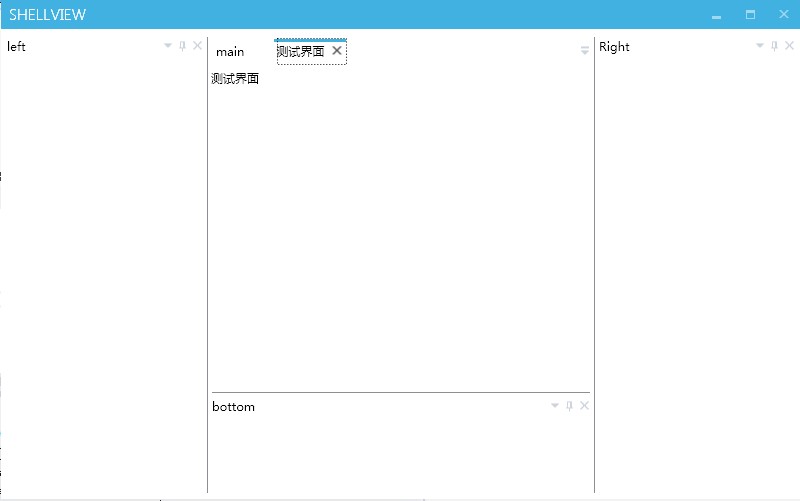Open the document tab list dropdown
The height and width of the screenshot is (501, 800).
[585, 50]
